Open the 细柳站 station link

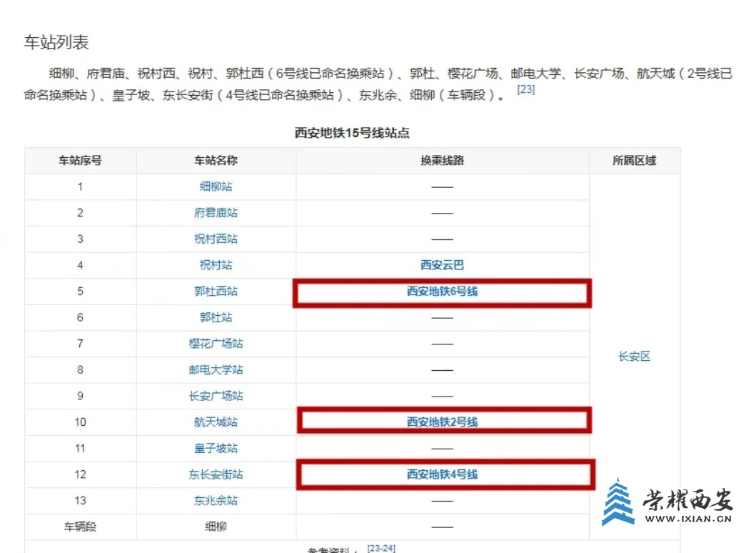click(216, 186)
